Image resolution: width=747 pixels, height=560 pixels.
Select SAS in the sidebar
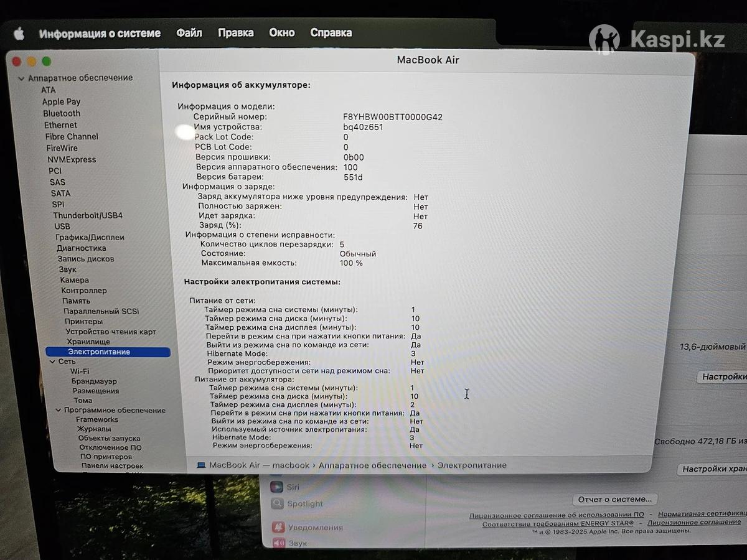[57, 182]
